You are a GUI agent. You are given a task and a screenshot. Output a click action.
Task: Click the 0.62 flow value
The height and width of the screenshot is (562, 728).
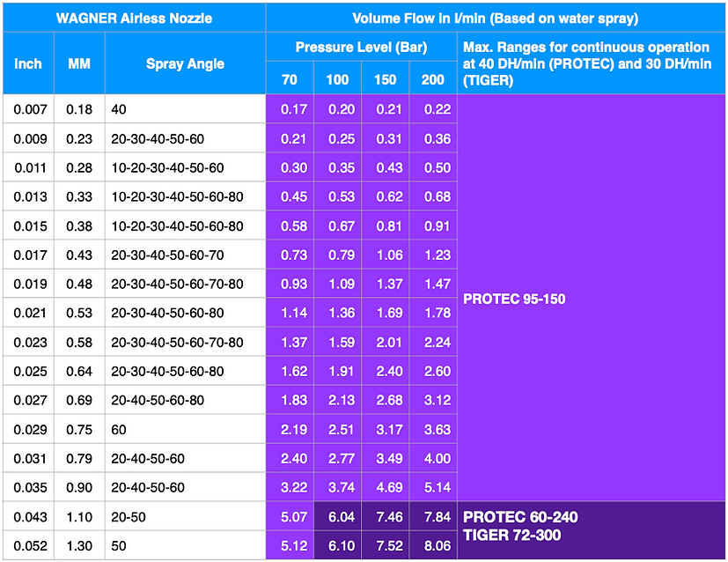(386, 196)
